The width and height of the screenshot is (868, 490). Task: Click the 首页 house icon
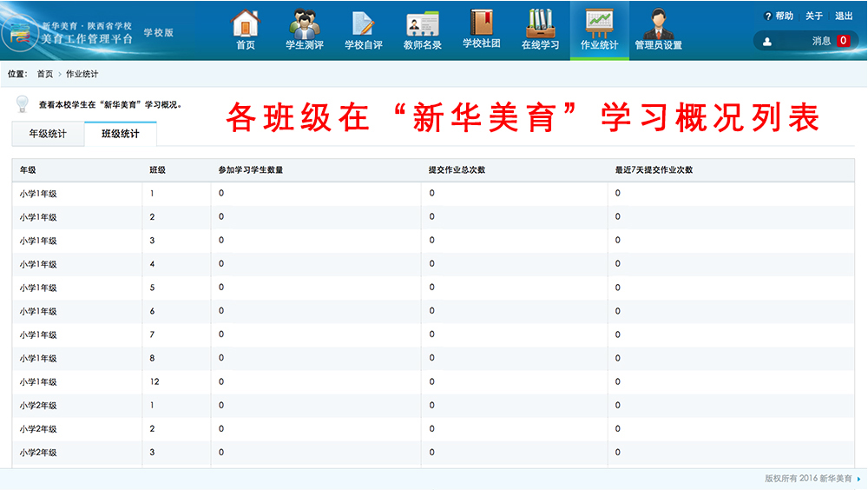click(x=246, y=23)
